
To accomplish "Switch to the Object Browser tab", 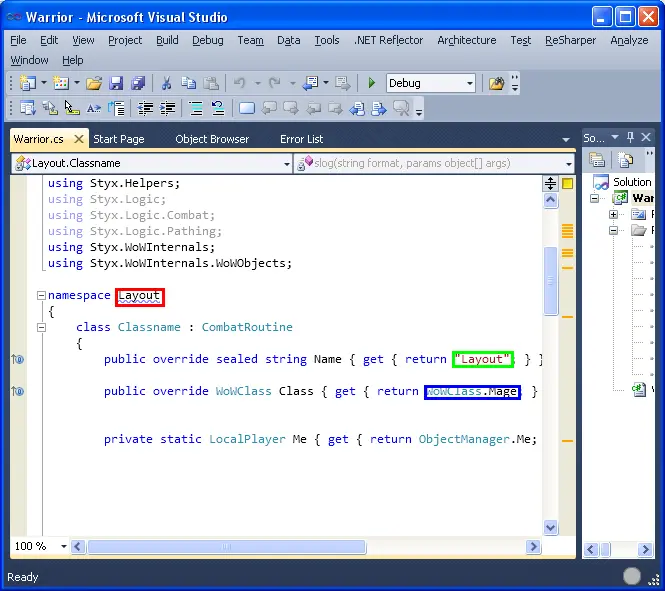I will [x=212, y=139].
